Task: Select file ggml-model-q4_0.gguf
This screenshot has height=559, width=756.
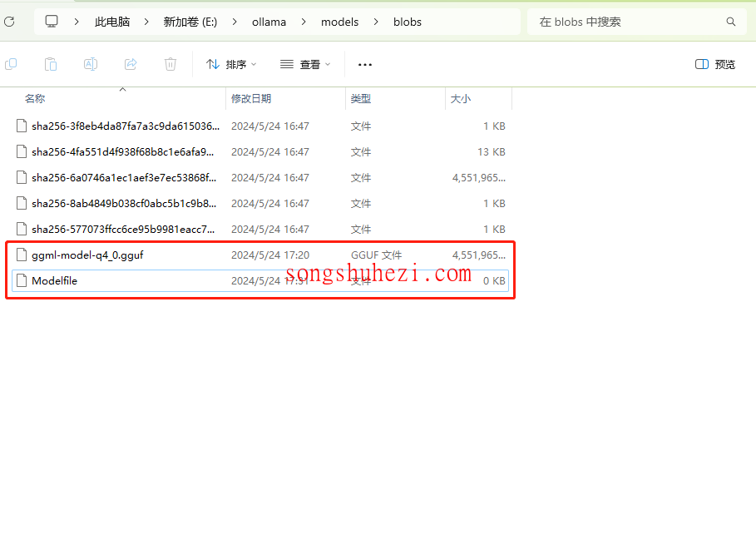Action: coord(88,255)
